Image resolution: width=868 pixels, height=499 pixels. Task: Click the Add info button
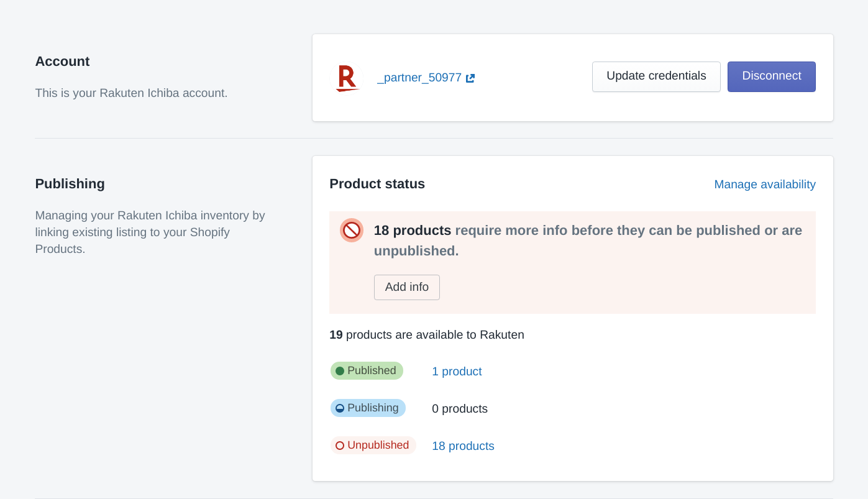406,287
